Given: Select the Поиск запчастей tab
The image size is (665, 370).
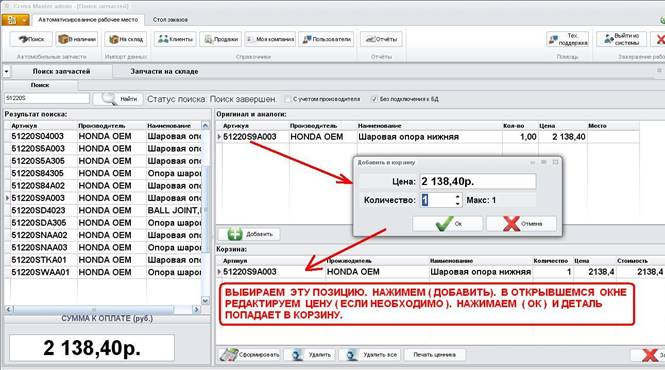Looking at the screenshot, I should 61,71.
